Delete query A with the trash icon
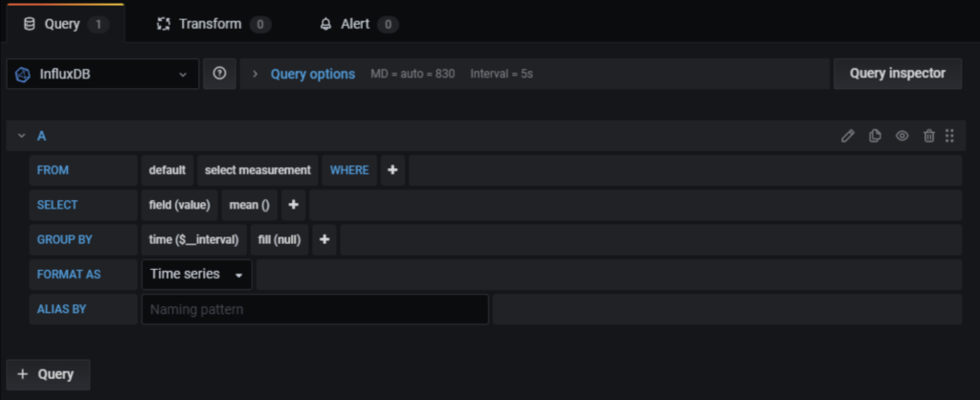Image resolution: width=980 pixels, height=400 pixels. [x=928, y=136]
